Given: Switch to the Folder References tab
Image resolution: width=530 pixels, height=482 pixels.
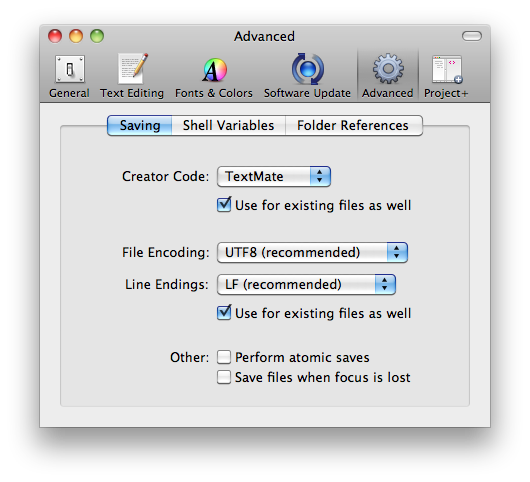Looking at the screenshot, I should point(354,125).
